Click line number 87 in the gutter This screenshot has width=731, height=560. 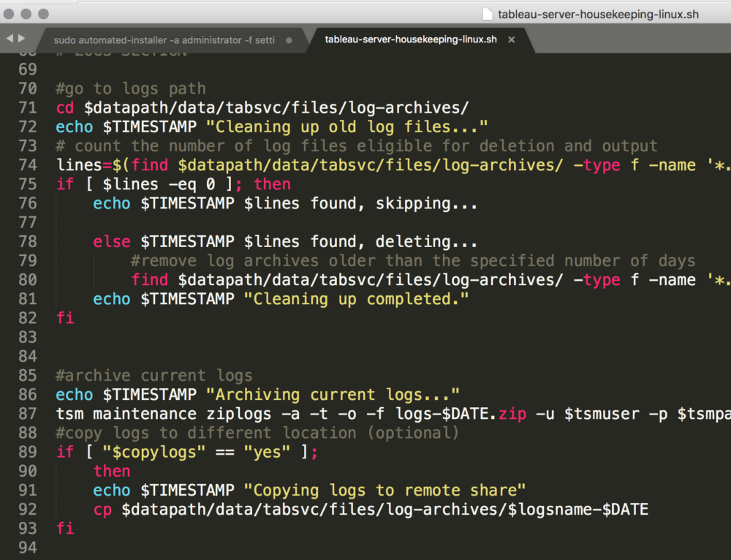tap(28, 414)
